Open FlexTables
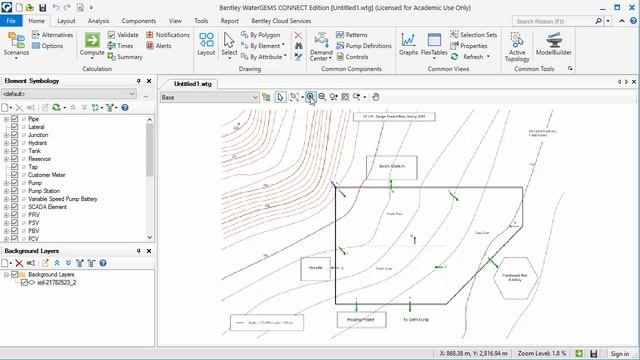Image resolution: width=640 pixels, height=360 pixels. [x=434, y=45]
